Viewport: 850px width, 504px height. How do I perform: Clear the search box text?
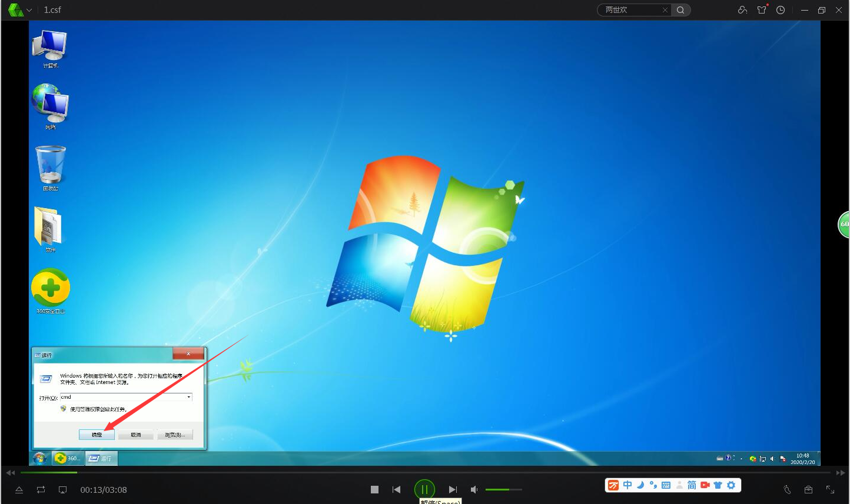click(x=665, y=10)
